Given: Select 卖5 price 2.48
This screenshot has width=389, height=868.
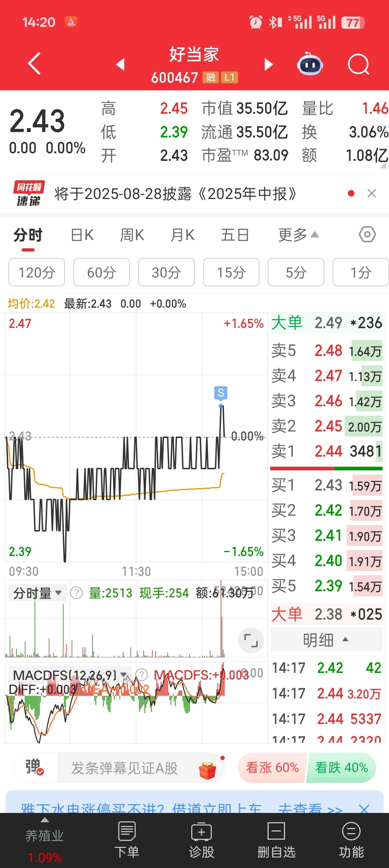Looking at the screenshot, I should coord(326,351).
